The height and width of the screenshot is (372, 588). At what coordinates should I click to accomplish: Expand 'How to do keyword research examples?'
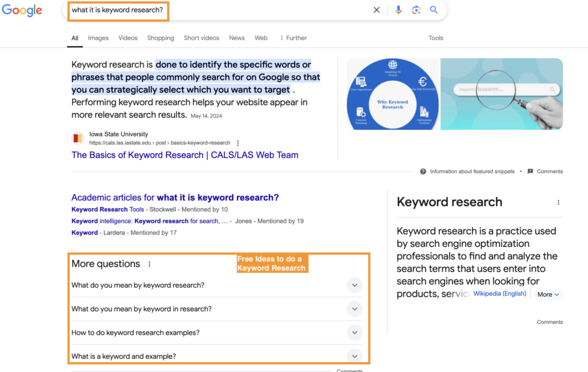(x=354, y=332)
